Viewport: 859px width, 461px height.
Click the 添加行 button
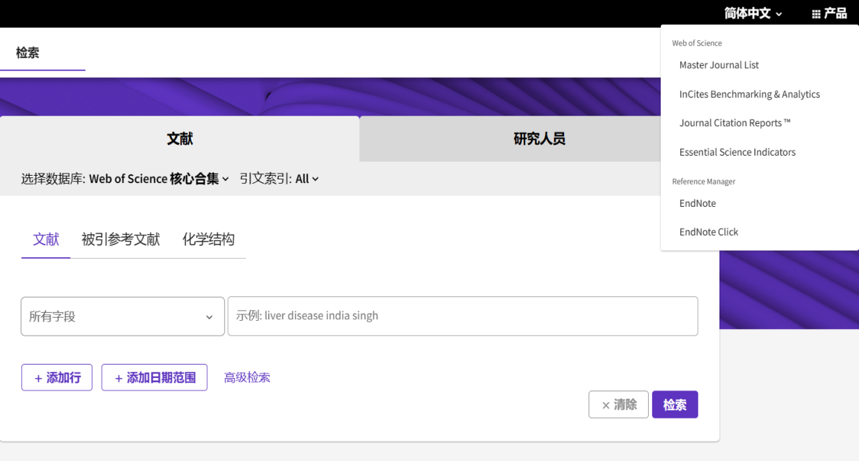(57, 378)
